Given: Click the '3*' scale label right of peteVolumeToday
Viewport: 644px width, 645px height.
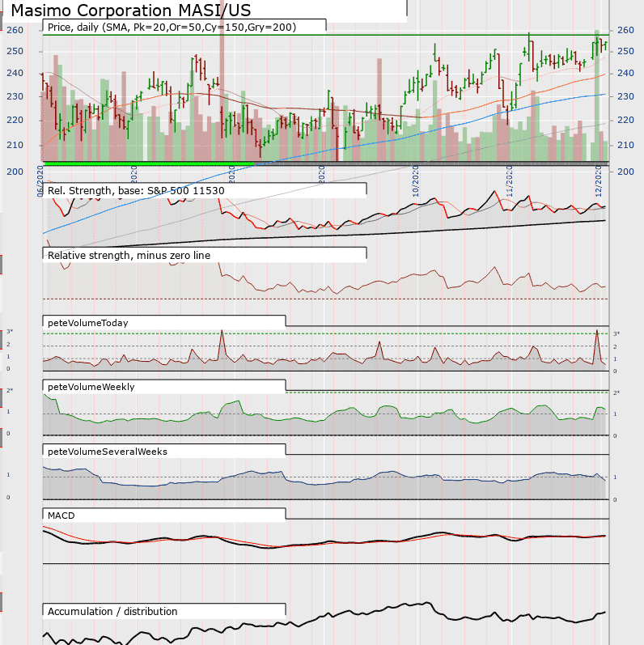Looking at the screenshot, I should tap(616, 333).
